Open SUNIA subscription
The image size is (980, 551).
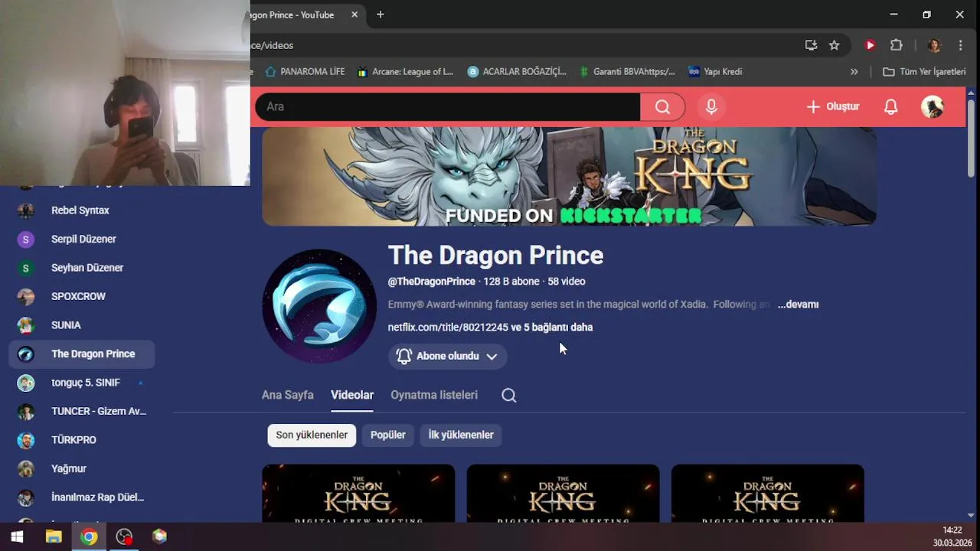82,325
